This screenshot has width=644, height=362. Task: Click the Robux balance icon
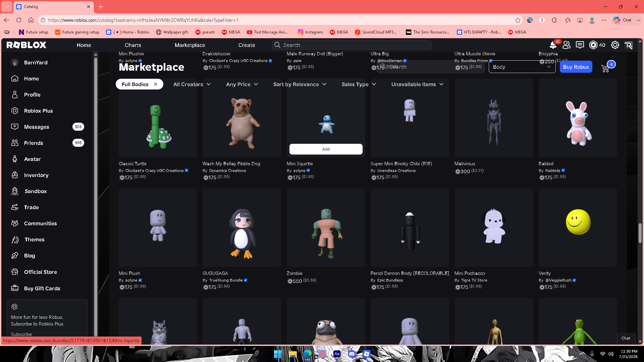click(593, 45)
